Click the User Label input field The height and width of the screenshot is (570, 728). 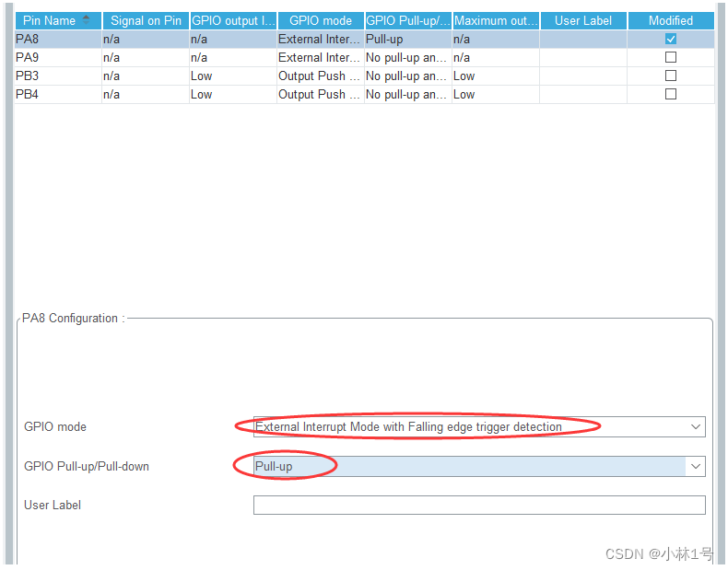coord(479,505)
